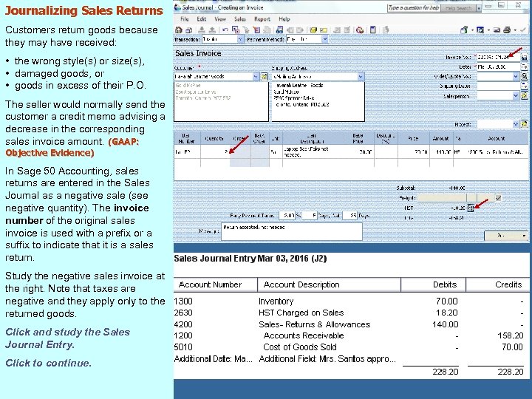This screenshot has width=532, height=399.
Task: Click the Help Search button
Action: tap(458, 8)
